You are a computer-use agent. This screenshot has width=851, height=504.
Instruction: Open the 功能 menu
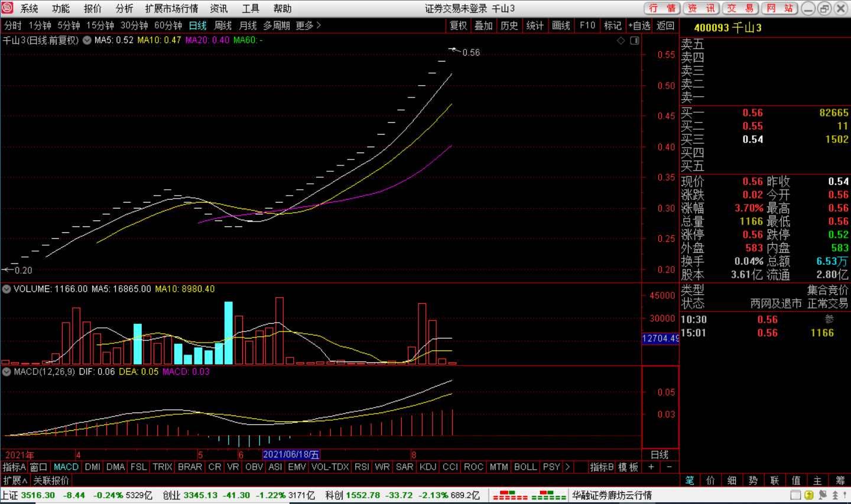pos(61,8)
